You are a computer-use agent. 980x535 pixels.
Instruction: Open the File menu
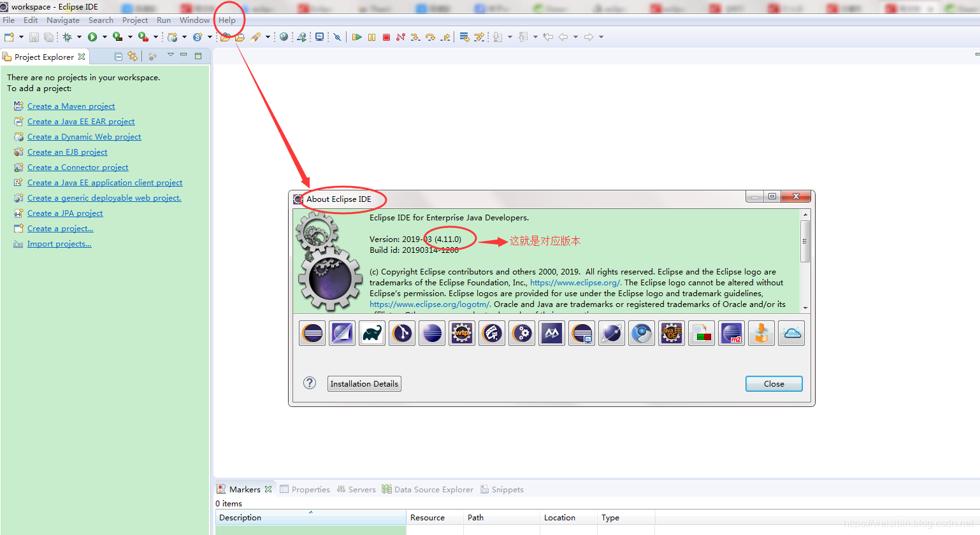pyautogui.click(x=9, y=20)
